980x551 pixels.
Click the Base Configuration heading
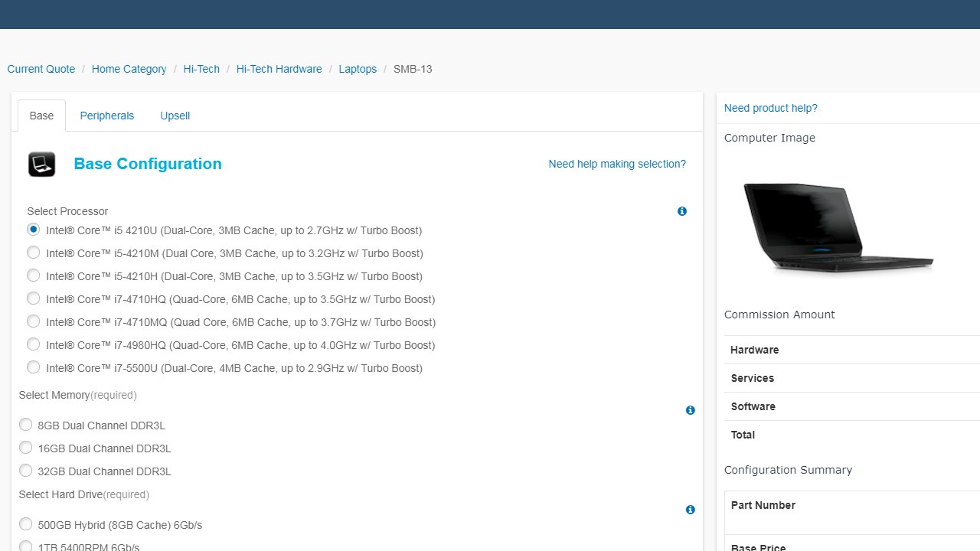coord(148,164)
